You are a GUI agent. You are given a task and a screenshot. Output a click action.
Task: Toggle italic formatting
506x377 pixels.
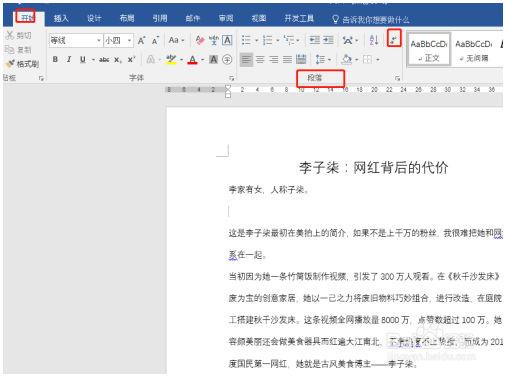69,59
